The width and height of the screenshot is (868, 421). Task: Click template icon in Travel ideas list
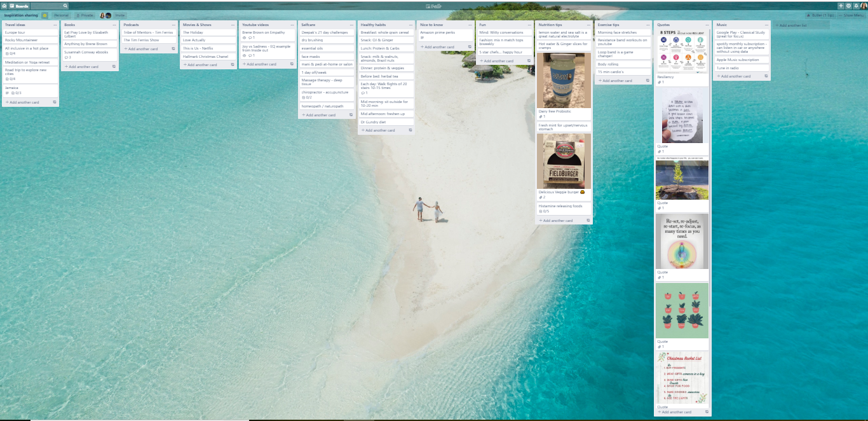pyautogui.click(x=55, y=102)
